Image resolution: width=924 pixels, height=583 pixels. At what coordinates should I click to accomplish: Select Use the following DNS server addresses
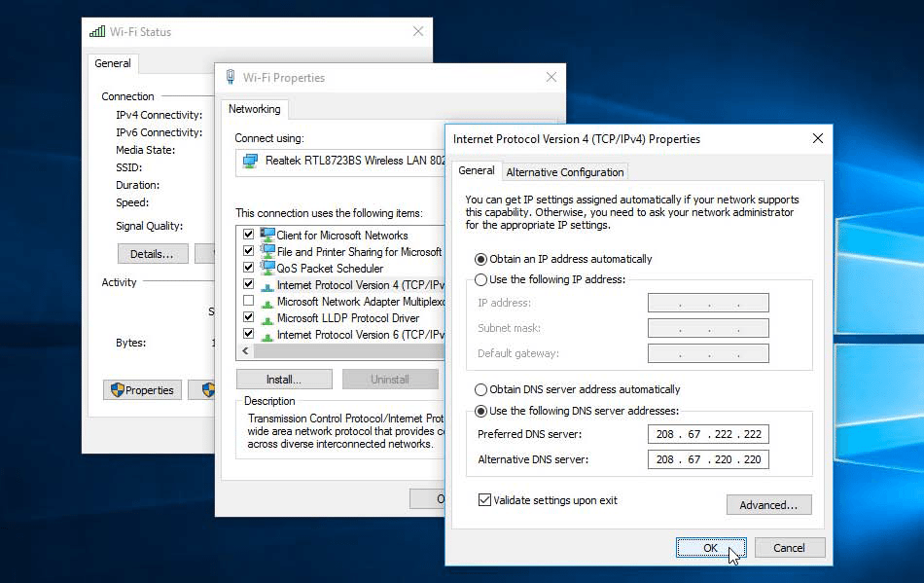pos(480,411)
